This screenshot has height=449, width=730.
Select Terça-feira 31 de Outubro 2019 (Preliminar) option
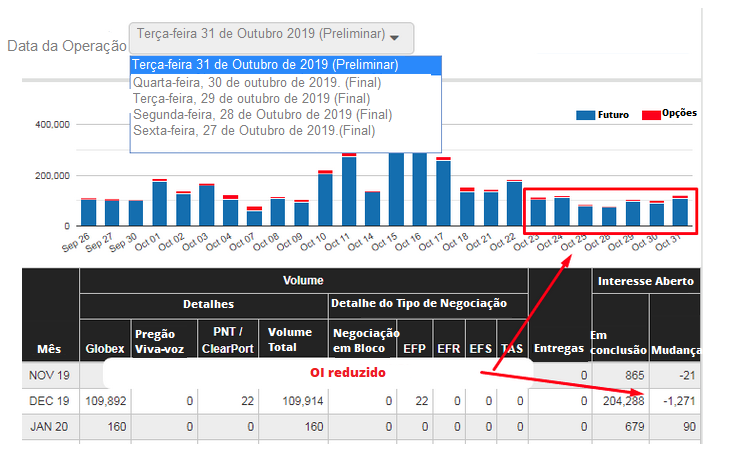point(265,65)
